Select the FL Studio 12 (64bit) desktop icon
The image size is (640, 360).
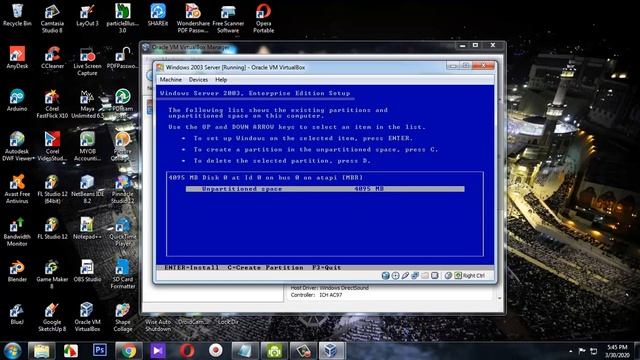tap(52, 189)
